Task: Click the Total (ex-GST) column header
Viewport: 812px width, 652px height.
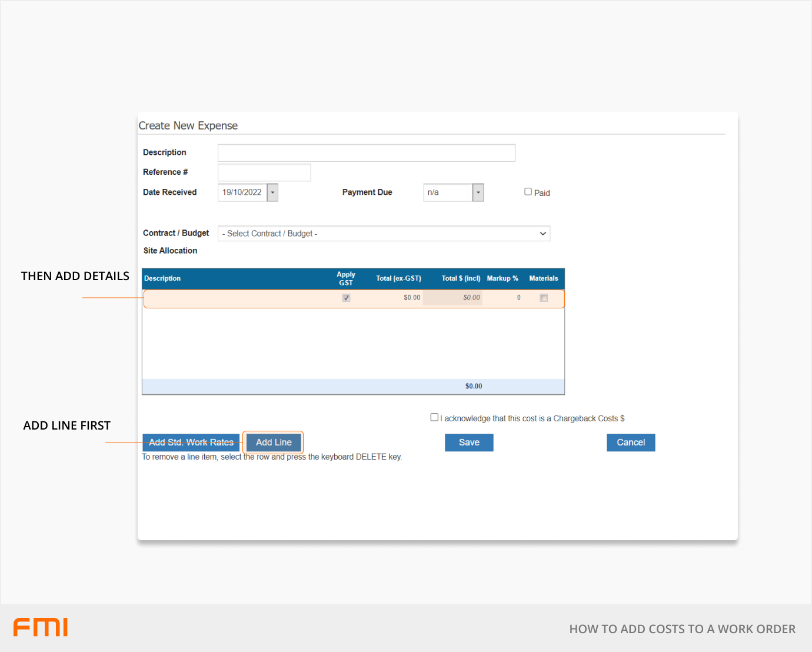Action: 398,278
